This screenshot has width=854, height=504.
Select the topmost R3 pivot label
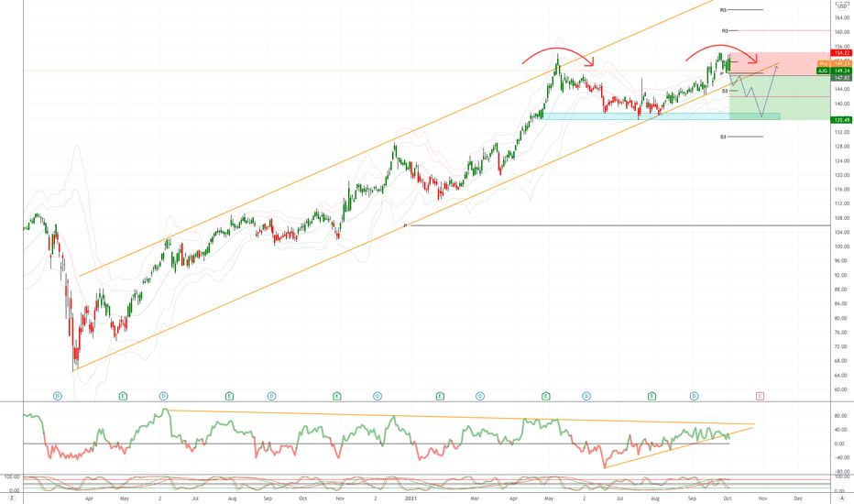point(723,10)
